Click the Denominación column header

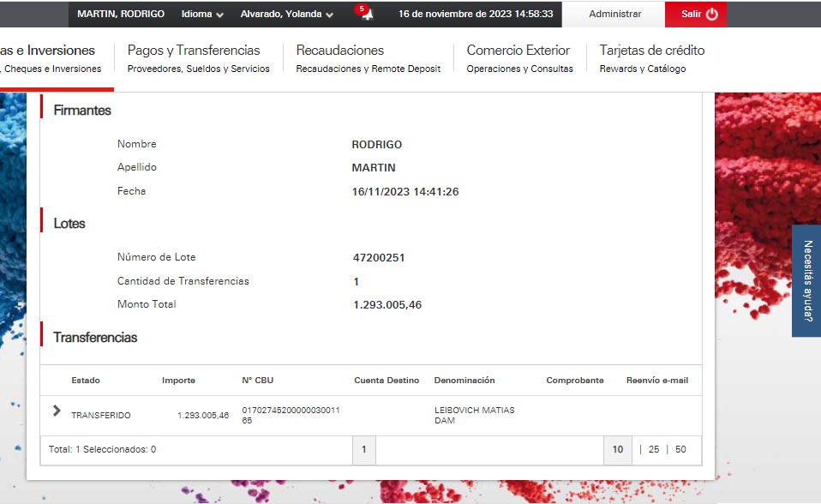(464, 381)
